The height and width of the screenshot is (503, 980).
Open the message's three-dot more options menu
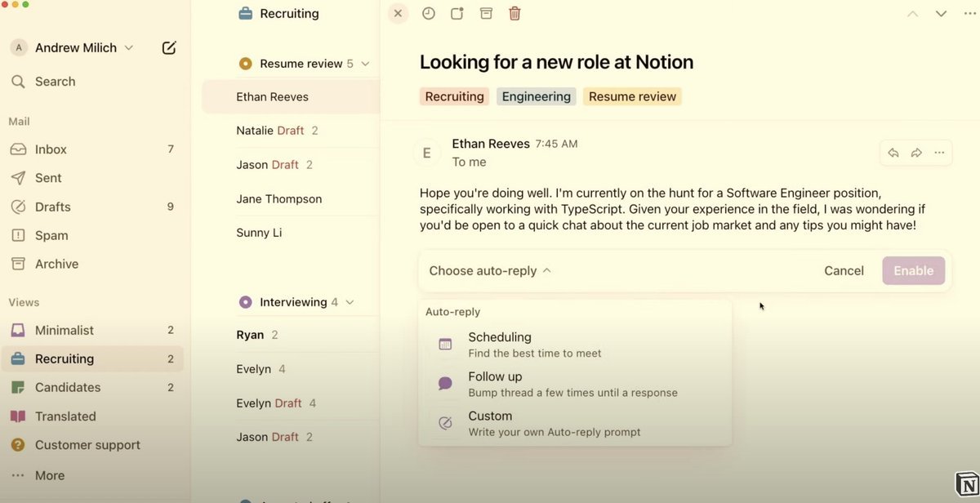tap(939, 153)
